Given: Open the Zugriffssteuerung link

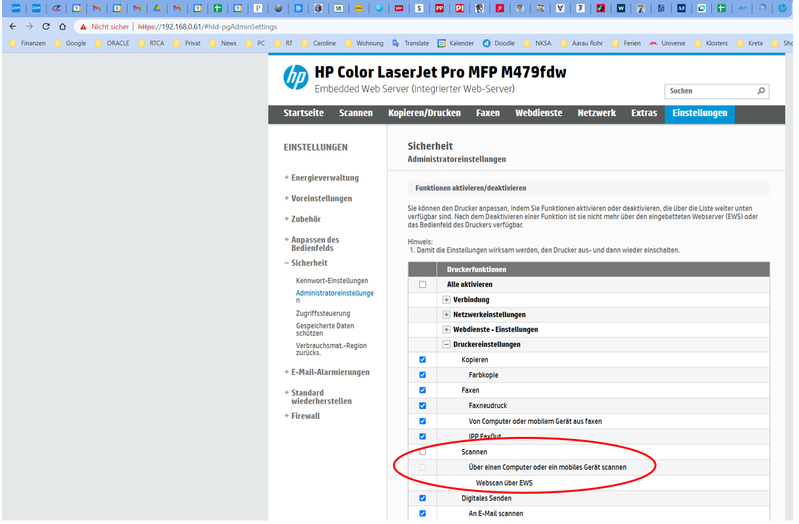Looking at the screenshot, I should point(323,313).
